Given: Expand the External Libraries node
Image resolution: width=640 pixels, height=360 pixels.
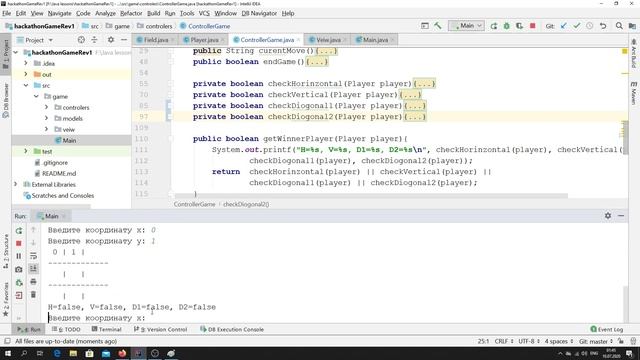Looking at the screenshot, I should [16, 184].
